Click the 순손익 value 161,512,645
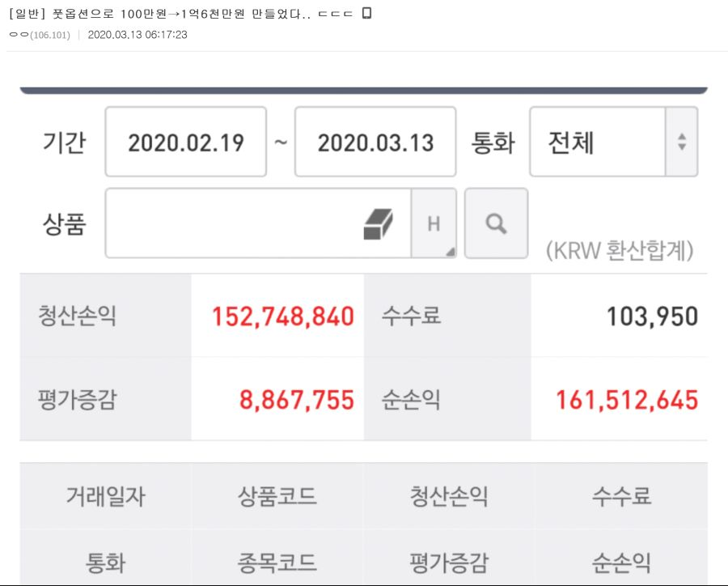This screenshot has width=728, height=586. (627, 400)
